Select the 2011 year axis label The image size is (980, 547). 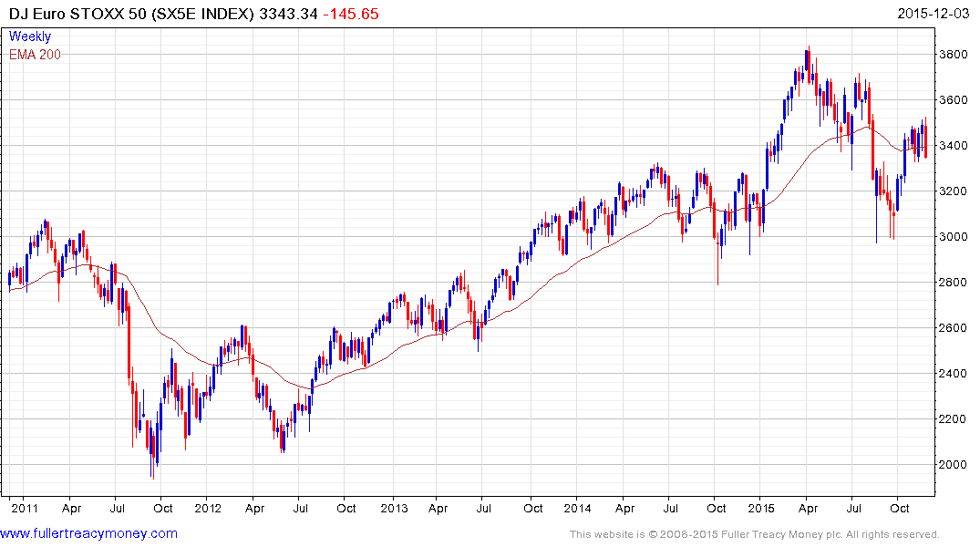click(25, 508)
